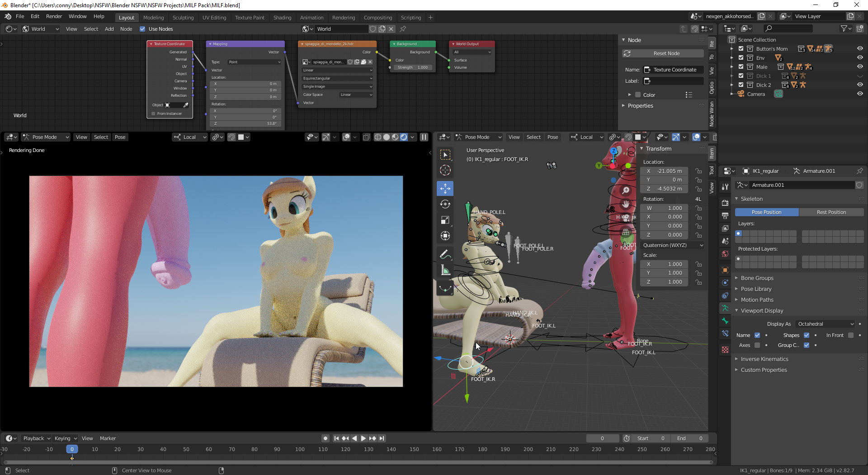This screenshot has height=475, width=868.
Task: Switch to the Shading workspace tab
Action: 282,18
